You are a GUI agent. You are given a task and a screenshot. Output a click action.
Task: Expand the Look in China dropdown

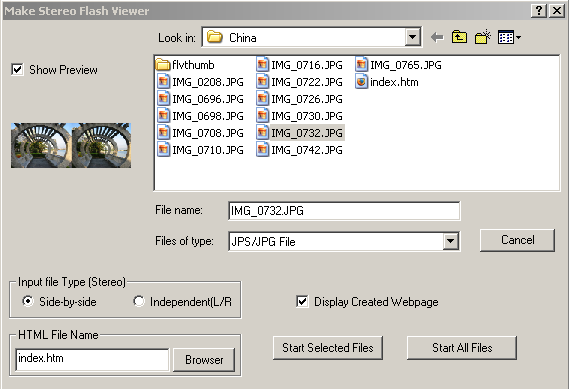(412, 37)
